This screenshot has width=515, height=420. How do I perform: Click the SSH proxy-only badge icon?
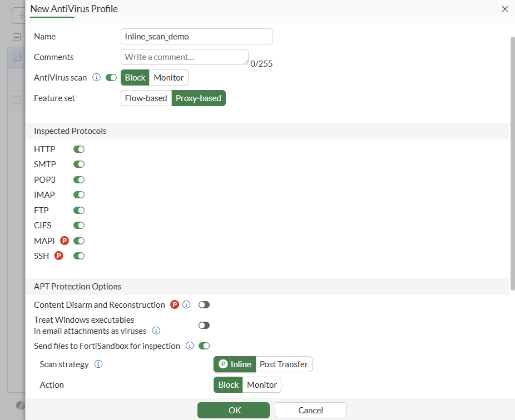tap(58, 256)
